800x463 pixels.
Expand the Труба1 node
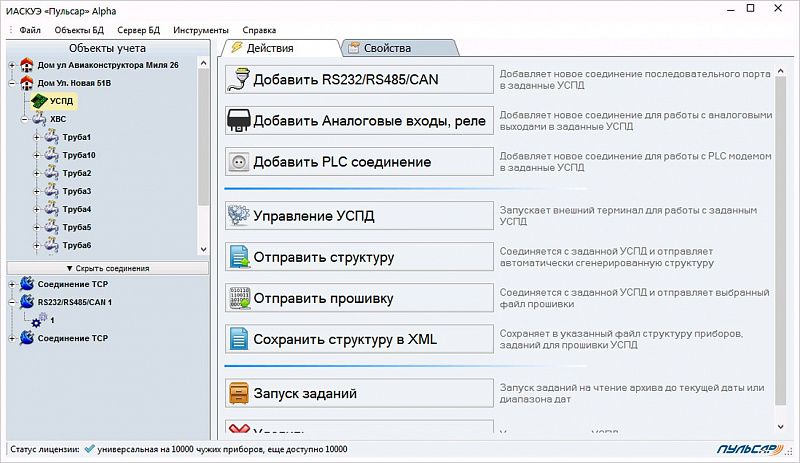click(x=37, y=137)
